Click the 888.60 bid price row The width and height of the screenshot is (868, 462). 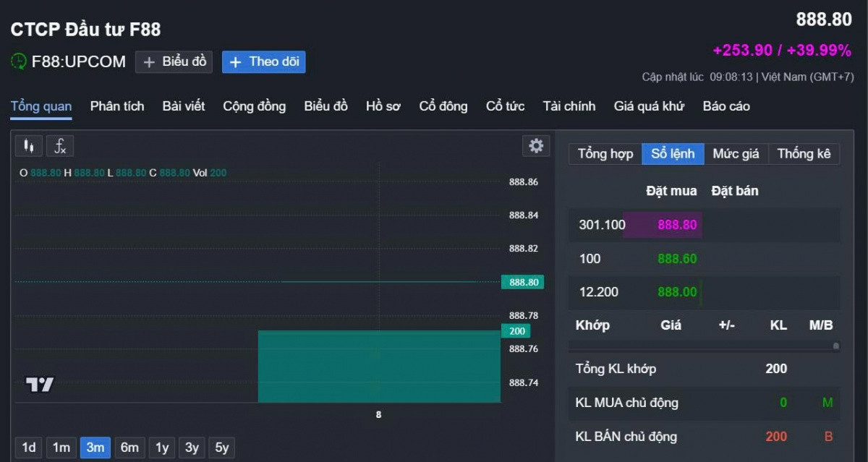tap(677, 259)
